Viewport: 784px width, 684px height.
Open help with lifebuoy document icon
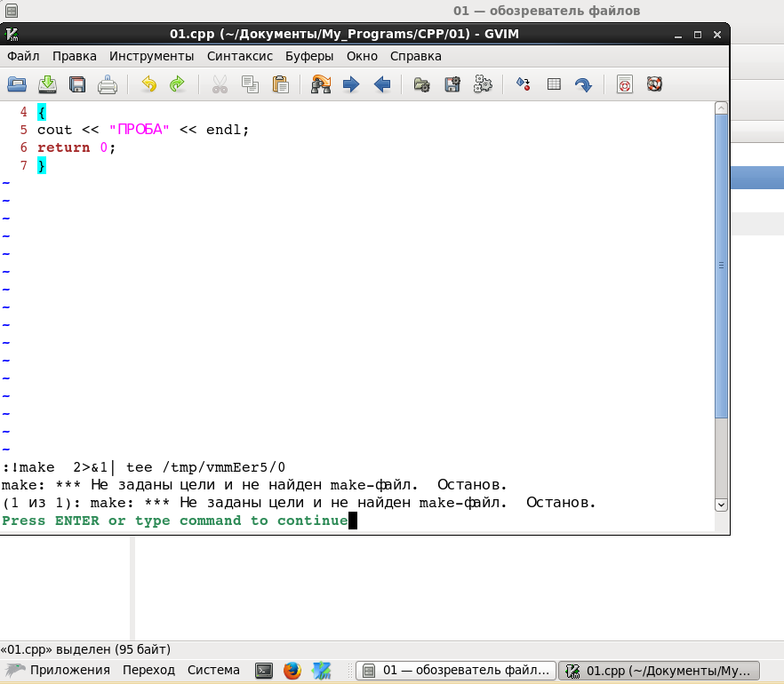625,84
